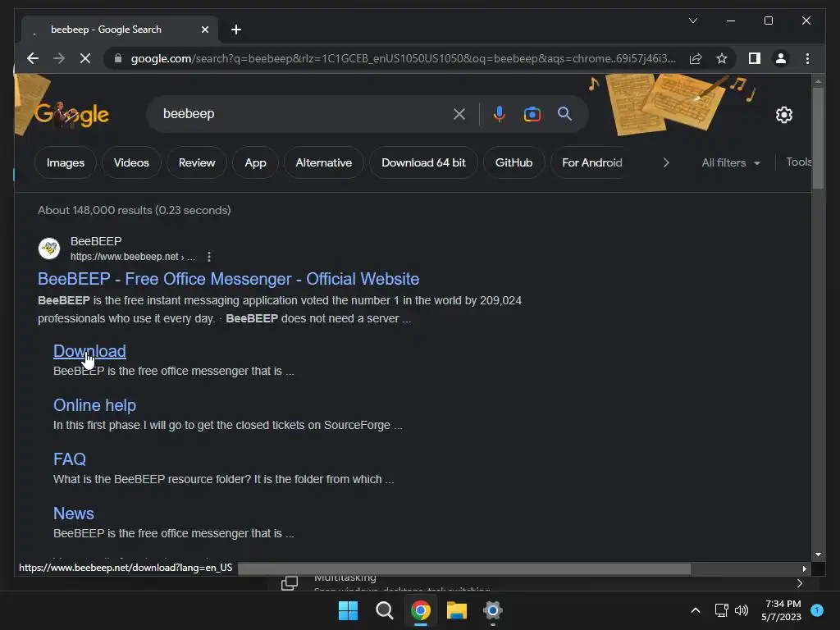Open the Windows Start menu
This screenshot has width=840, height=630.
(x=348, y=610)
